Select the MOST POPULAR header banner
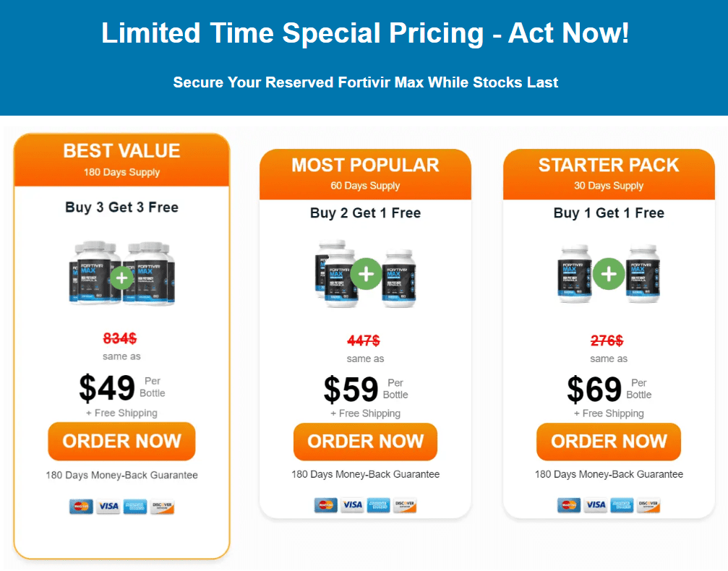This screenshot has height=571, width=728. coord(365,174)
